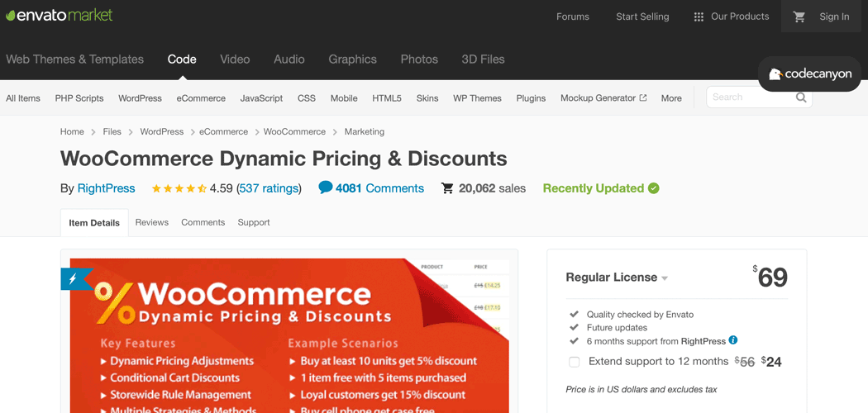The height and width of the screenshot is (413, 868).
Task: Click the comments speech bubble icon
Action: pyautogui.click(x=326, y=188)
